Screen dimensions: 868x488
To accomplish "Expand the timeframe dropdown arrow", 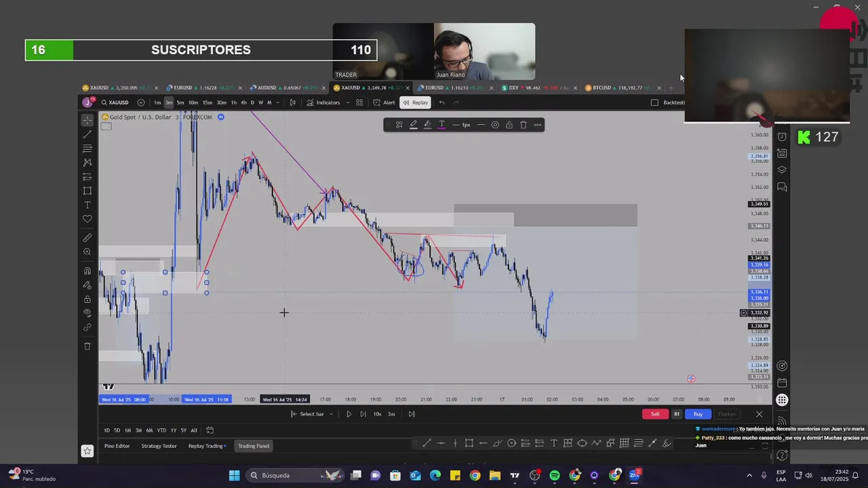I will (278, 102).
